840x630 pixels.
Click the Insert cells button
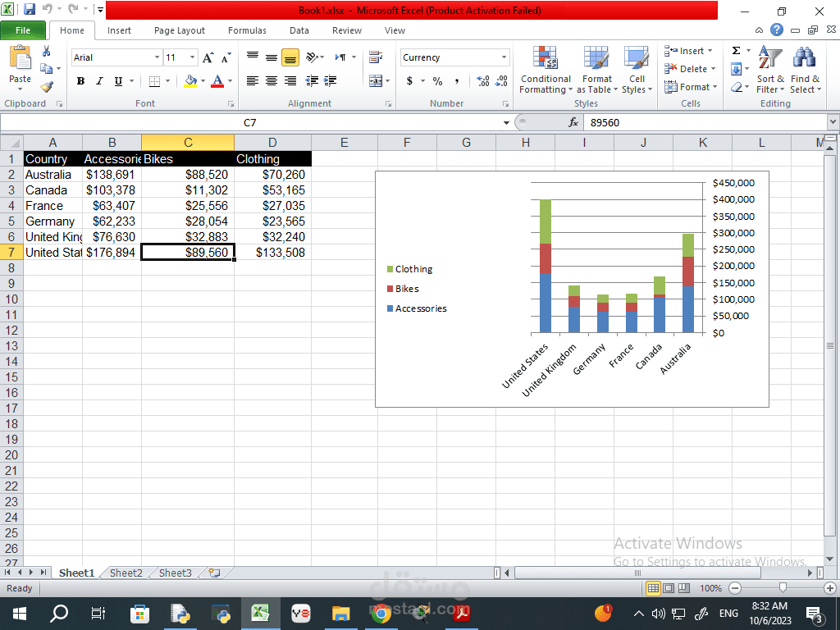click(689, 51)
